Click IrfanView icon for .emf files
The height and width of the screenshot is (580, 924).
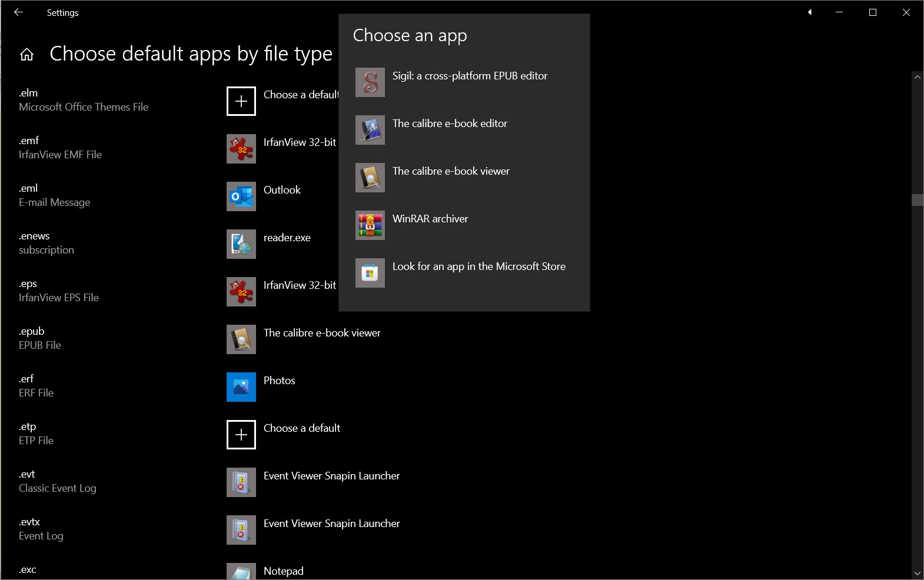(x=241, y=149)
